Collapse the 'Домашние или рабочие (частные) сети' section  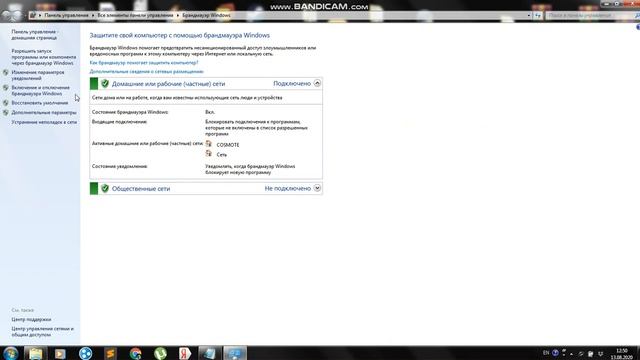[317, 83]
